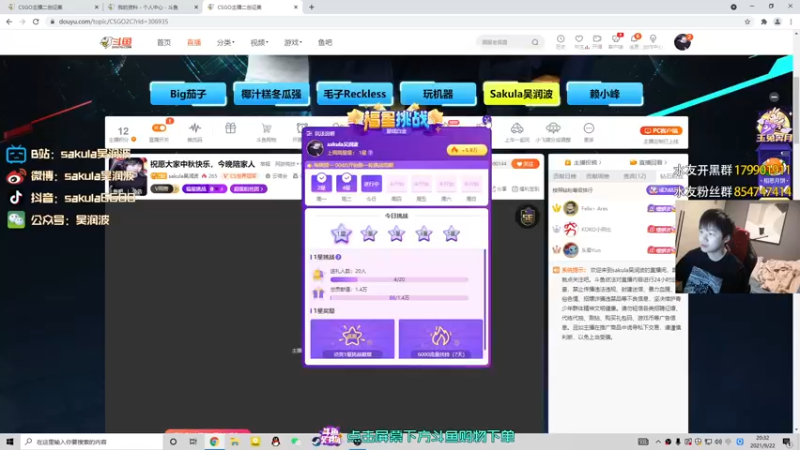The height and width of the screenshot is (450, 800).
Task: Select streamer 玩机器 button
Action: 438,94
